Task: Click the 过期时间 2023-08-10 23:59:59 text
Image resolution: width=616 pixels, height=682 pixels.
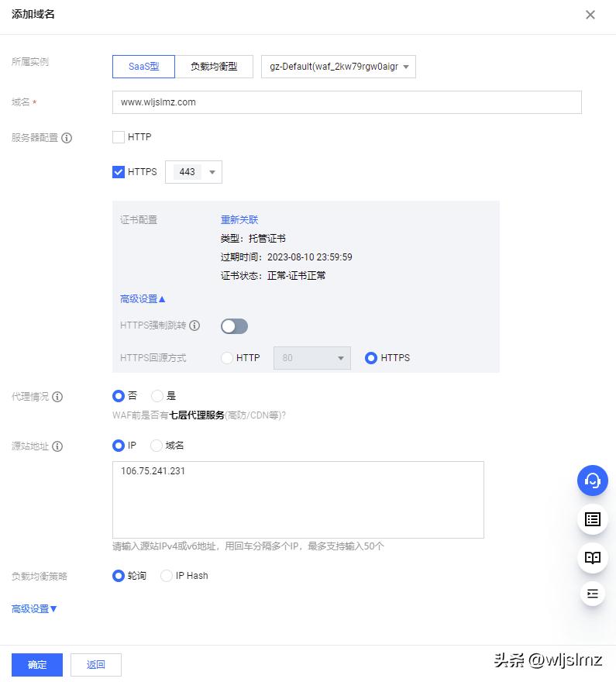Action: pos(287,257)
